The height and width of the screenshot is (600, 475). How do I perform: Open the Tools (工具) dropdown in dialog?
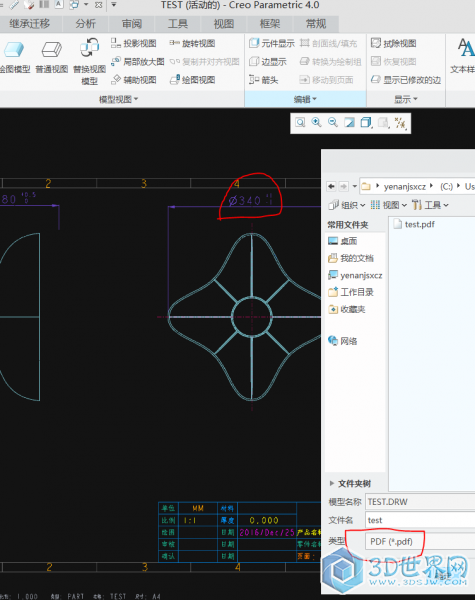(430, 205)
